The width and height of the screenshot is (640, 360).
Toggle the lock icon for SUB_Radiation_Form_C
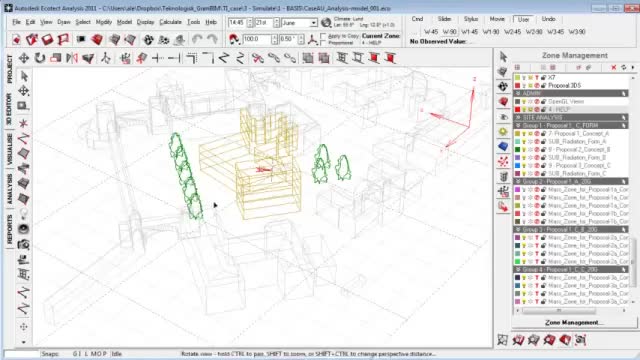point(543,173)
